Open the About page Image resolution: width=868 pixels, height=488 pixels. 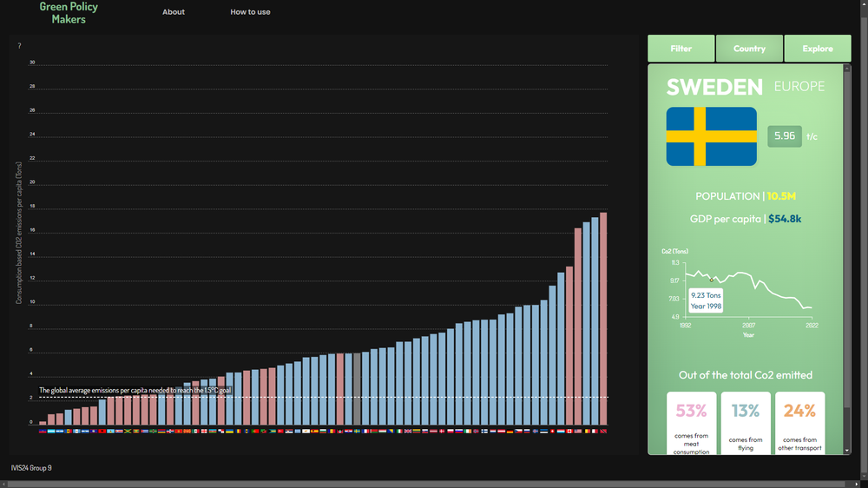[x=174, y=11]
